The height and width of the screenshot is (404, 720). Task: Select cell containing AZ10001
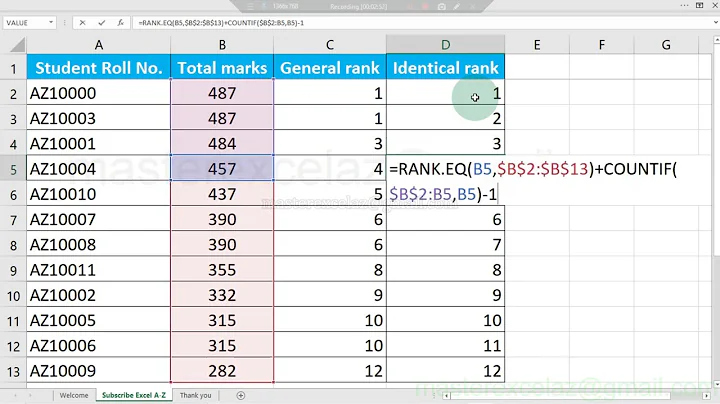click(x=98, y=144)
